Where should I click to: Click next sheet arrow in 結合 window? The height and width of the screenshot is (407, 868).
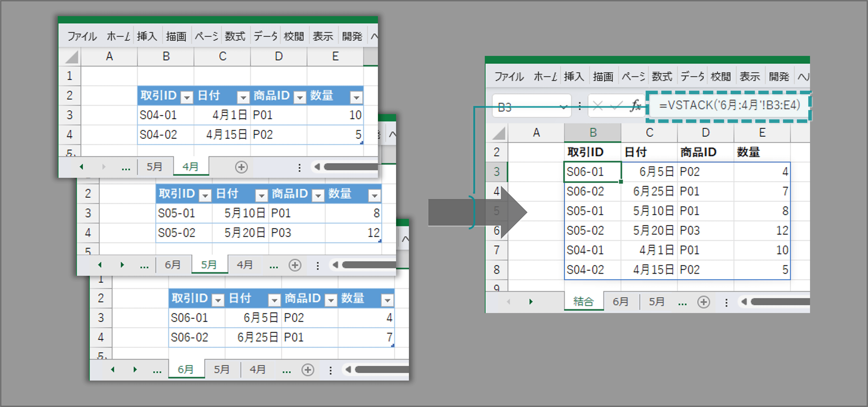click(531, 301)
